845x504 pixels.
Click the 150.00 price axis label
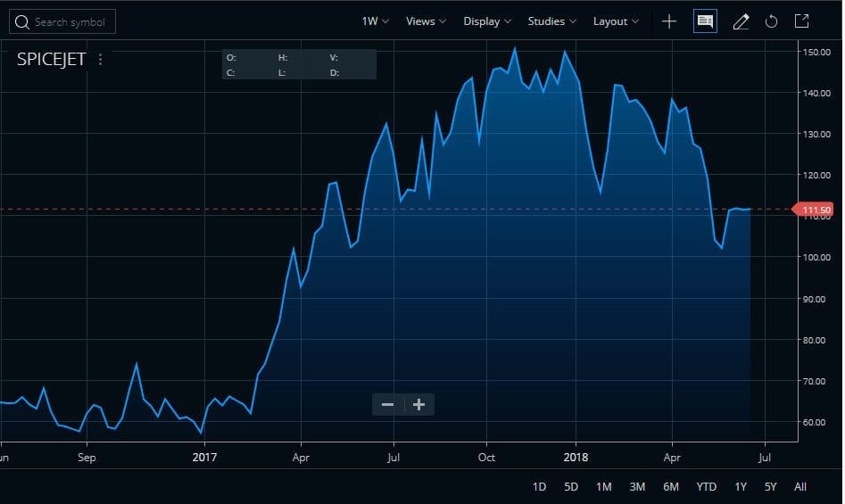tap(816, 53)
